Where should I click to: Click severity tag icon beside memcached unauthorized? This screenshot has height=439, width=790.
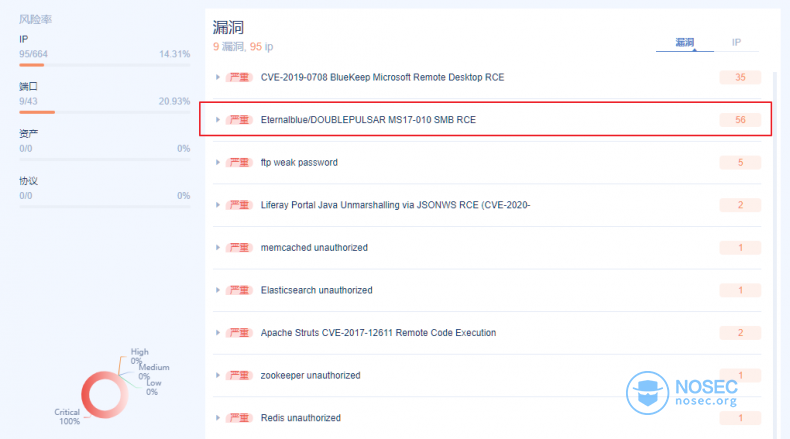point(238,248)
